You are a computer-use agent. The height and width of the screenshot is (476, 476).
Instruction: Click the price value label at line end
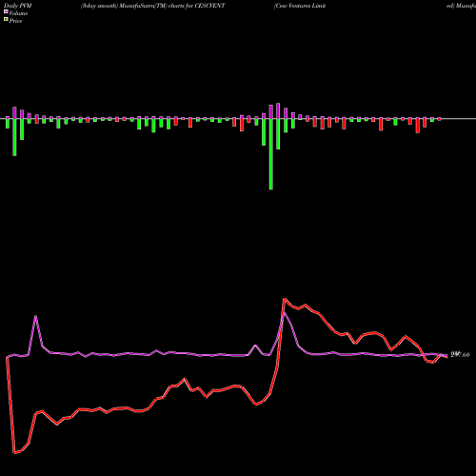(x=460, y=355)
